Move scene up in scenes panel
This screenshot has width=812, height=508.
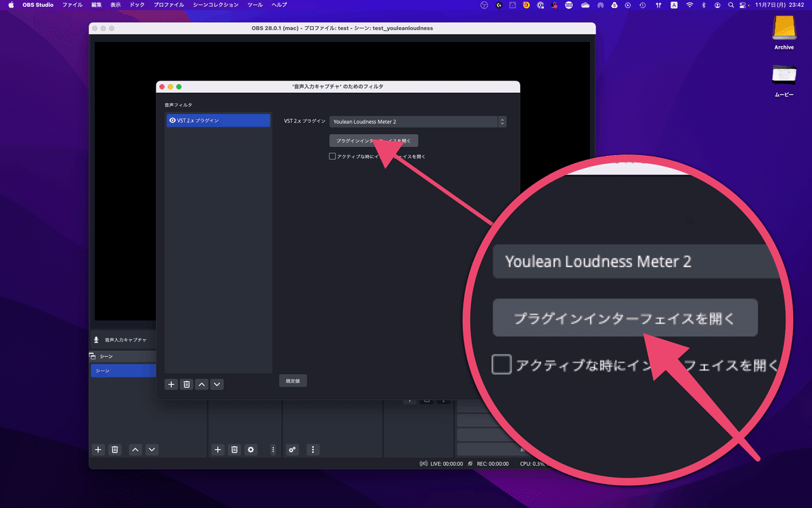click(135, 449)
